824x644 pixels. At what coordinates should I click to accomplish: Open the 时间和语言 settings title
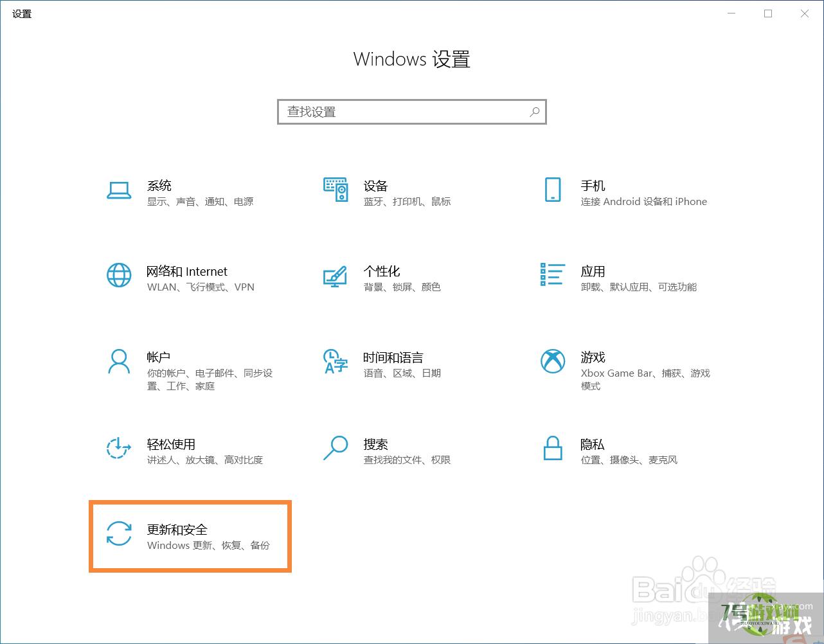pos(393,357)
